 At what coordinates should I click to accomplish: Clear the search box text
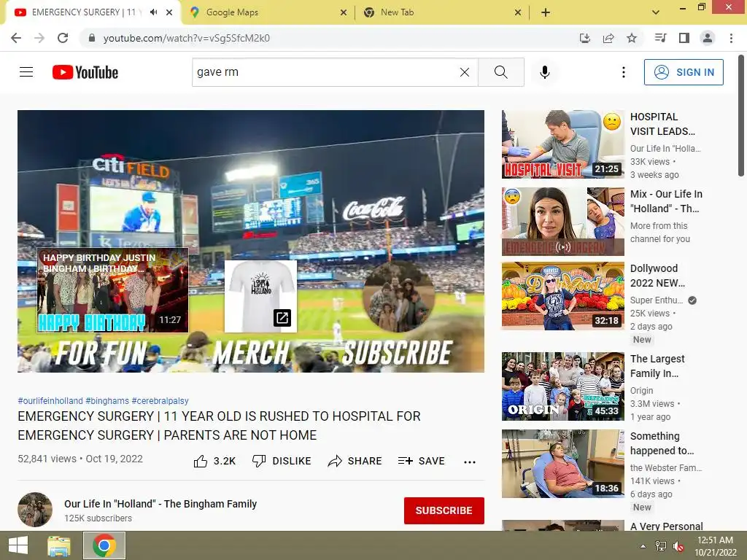point(465,72)
